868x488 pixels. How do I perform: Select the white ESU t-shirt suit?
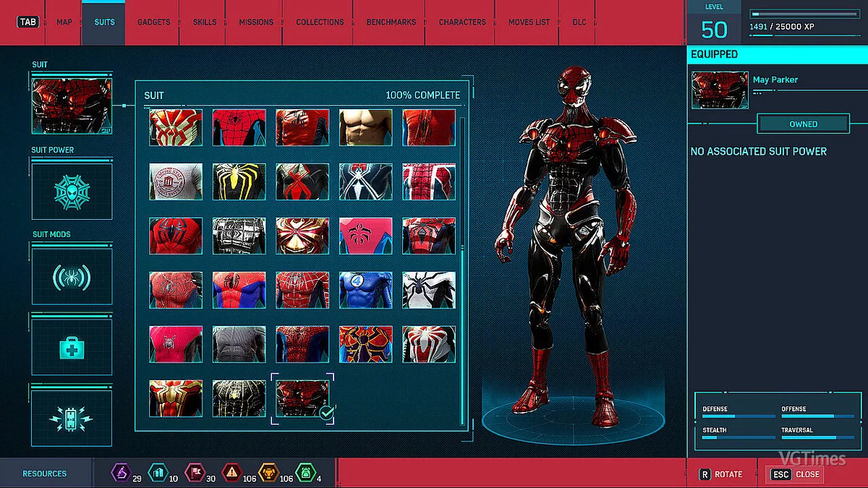point(176,181)
